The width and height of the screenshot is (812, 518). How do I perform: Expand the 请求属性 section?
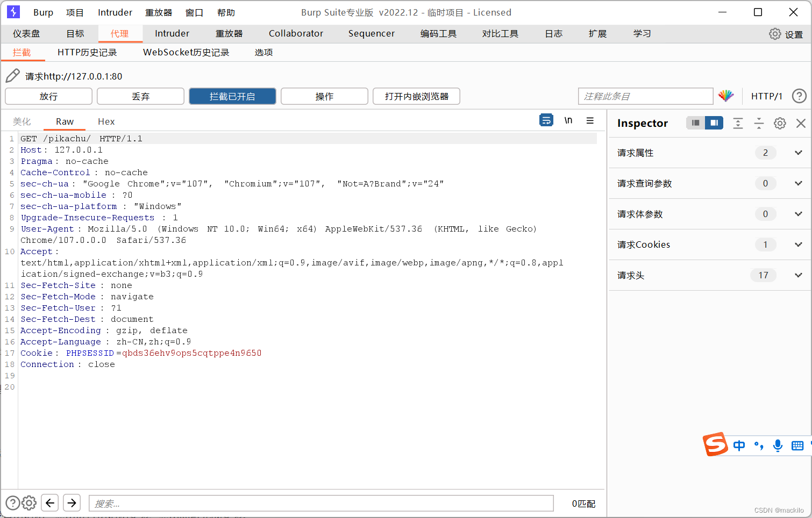coord(798,153)
